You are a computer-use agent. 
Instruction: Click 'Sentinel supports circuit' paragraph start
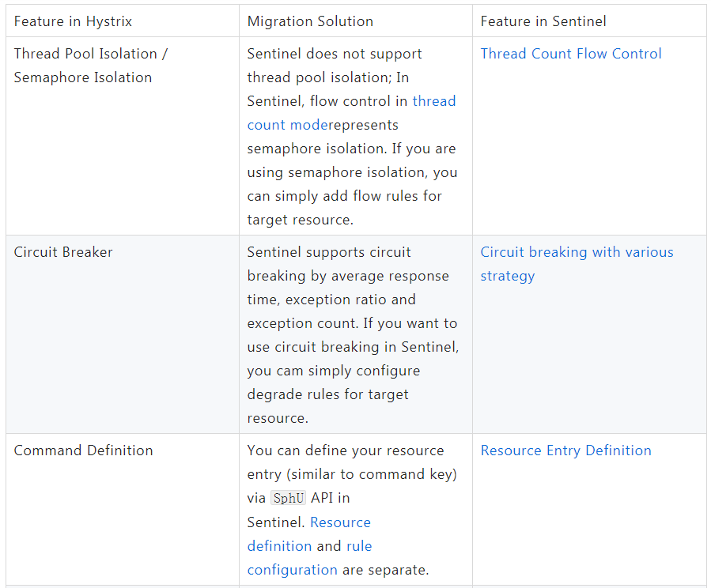coord(329,252)
